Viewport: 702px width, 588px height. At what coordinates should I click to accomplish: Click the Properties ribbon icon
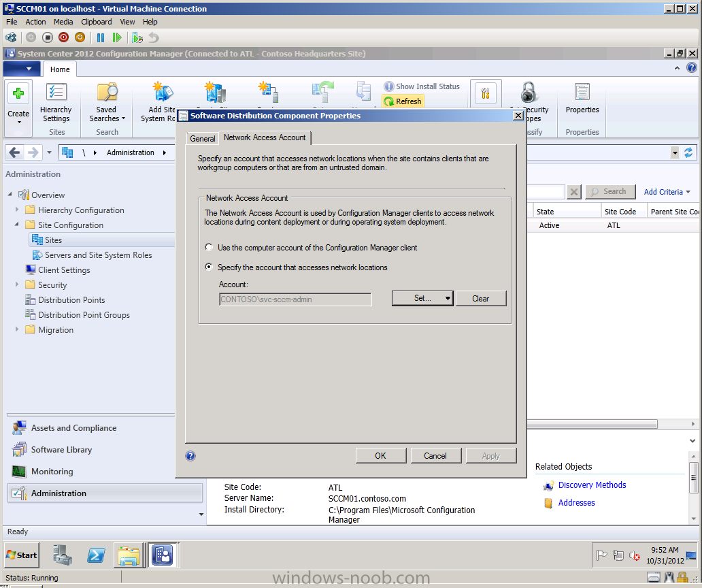582,93
